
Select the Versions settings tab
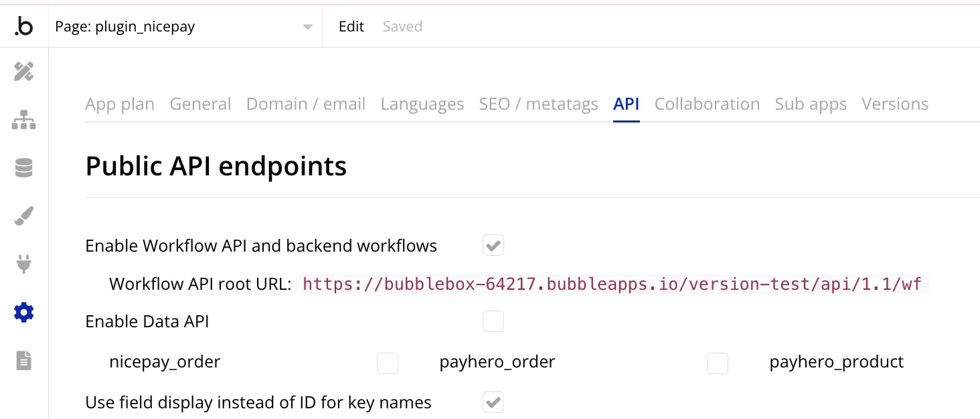(x=895, y=104)
